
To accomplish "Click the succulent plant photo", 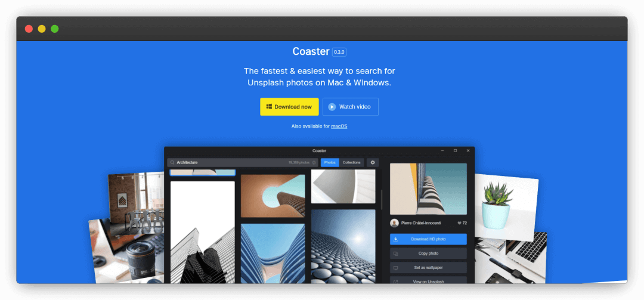I will tap(506, 208).
